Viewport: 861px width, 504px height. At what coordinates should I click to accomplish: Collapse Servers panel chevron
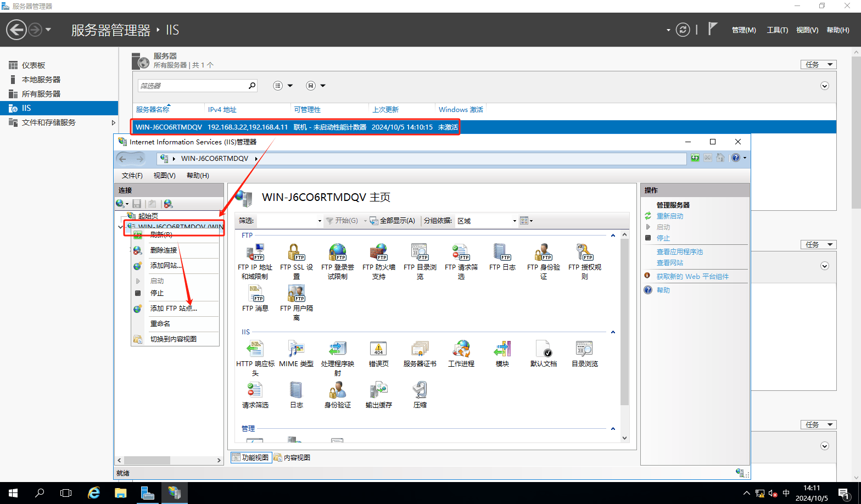point(824,86)
